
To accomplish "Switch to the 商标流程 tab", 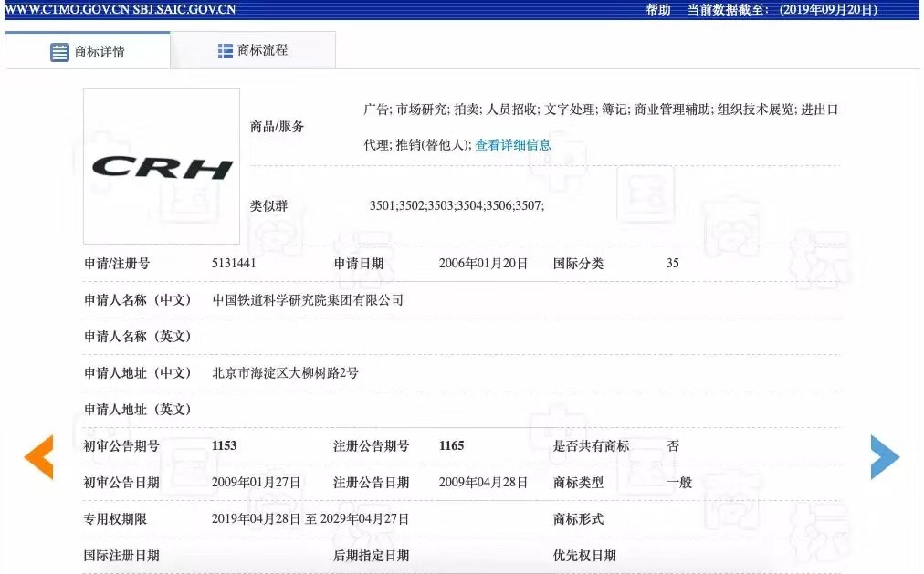I will click(x=253, y=50).
